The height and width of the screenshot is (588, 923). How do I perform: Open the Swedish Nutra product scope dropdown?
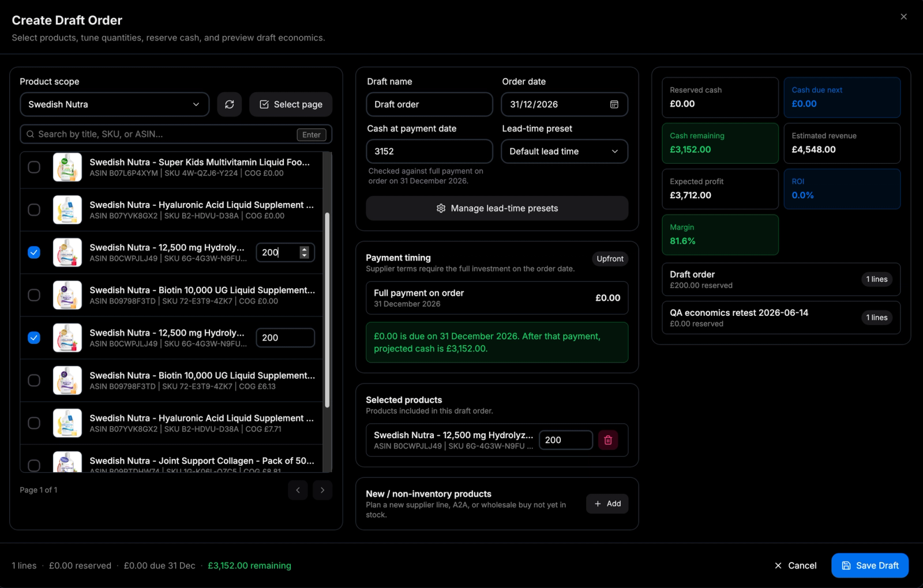(x=114, y=104)
